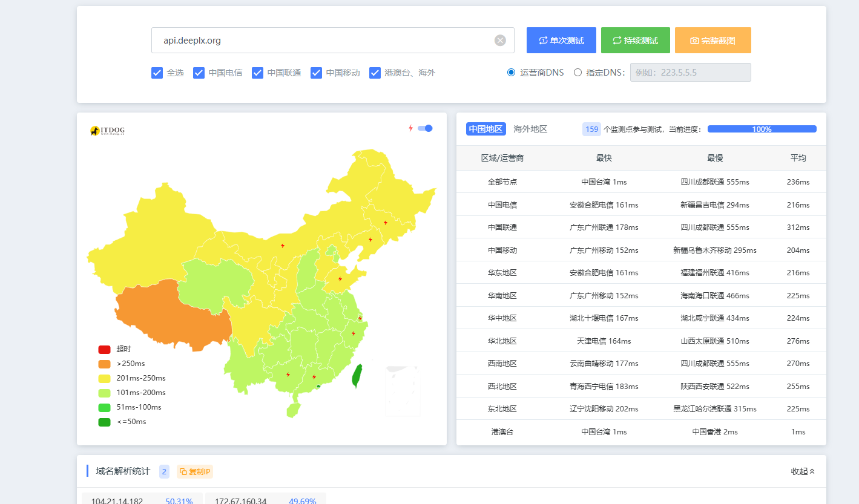Click the lightning bolt icon beside the map toggle
The height and width of the screenshot is (504, 859).
pos(410,128)
